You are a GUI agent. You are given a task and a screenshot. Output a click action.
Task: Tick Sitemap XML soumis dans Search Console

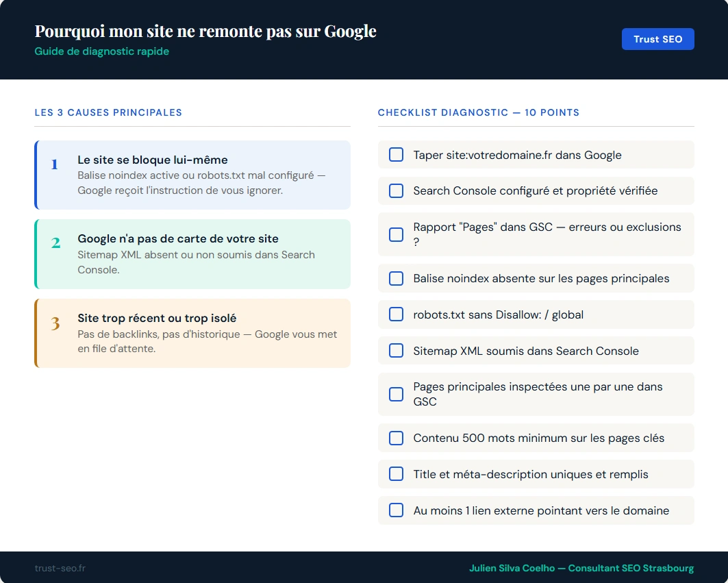coord(396,350)
